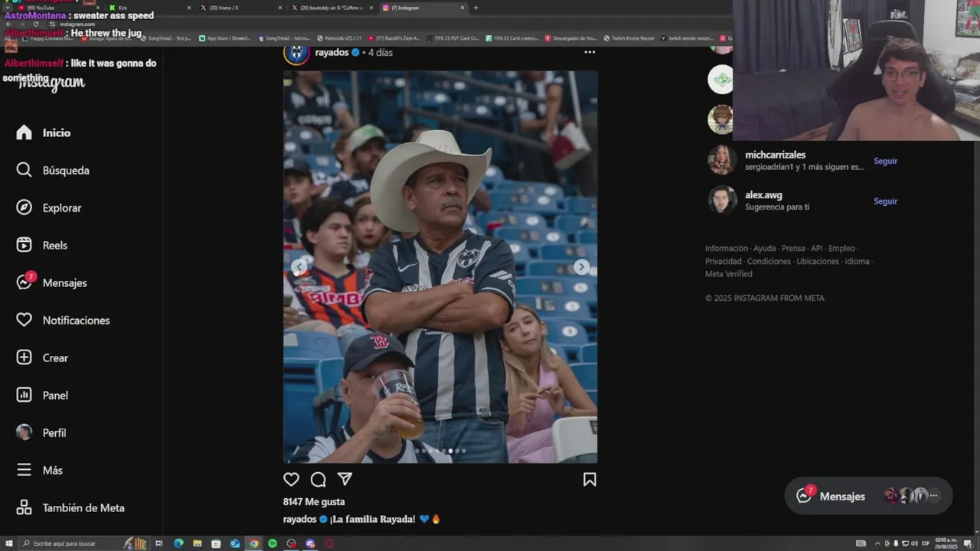Viewport: 980px width, 551px height.
Task: Open the Paletools bookmark
Action: pyautogui.click(x=338, y=37)
